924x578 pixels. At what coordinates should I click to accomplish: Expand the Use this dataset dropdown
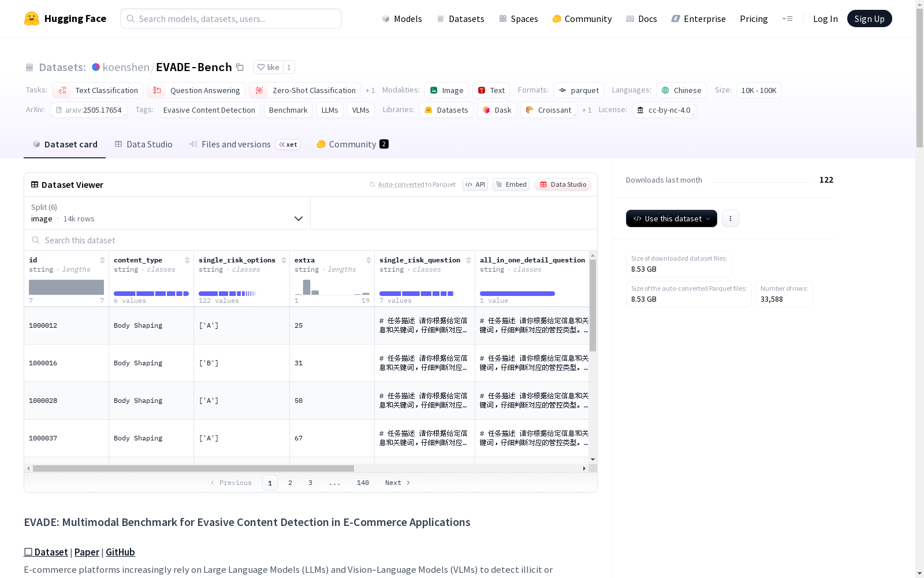coord(672,218)
